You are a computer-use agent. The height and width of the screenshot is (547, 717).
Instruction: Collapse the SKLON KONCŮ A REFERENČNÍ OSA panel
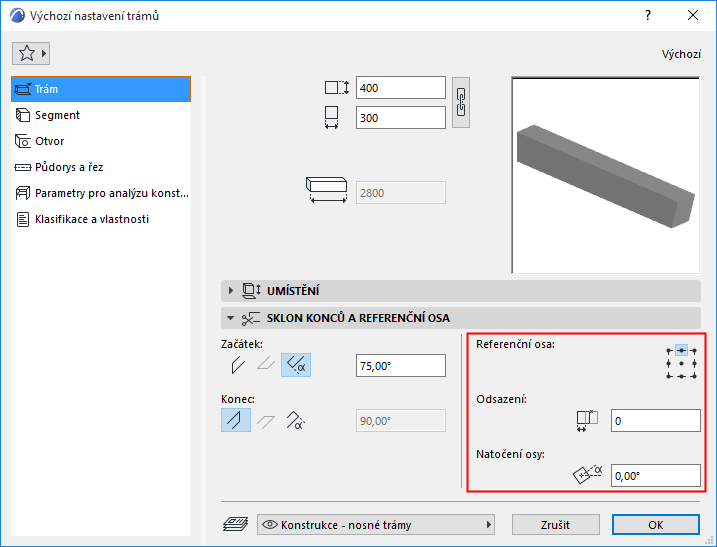coord(460,318)
